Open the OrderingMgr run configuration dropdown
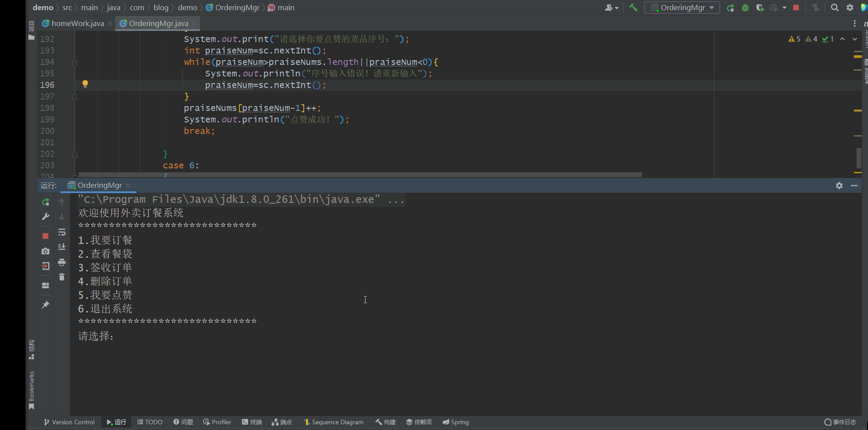Image resolution: width=868 pixels, height=430 pixels. click(x=682, y=8)
